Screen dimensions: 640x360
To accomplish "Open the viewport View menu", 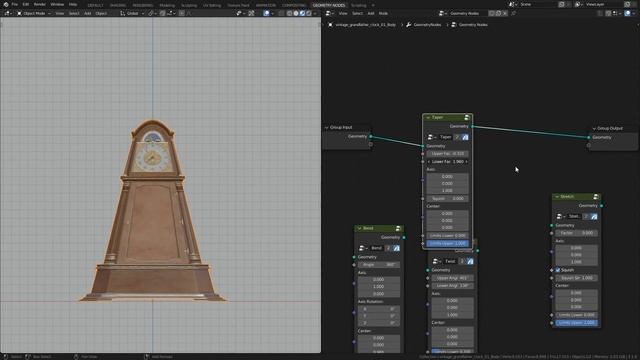I will pyautogui.click(x=60, y=13).
